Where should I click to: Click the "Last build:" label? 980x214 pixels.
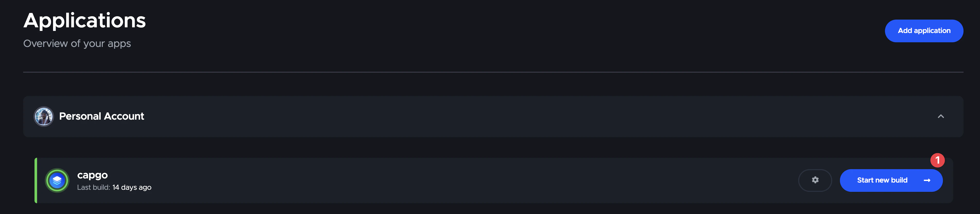click(x=93, y=187)
